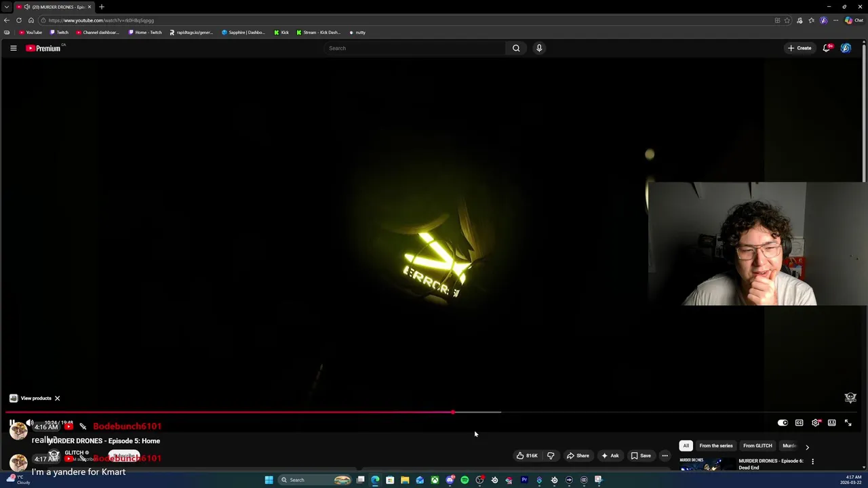Click the browser address bar URL
This screenshot has width=868, height=488.
point(101,20)
